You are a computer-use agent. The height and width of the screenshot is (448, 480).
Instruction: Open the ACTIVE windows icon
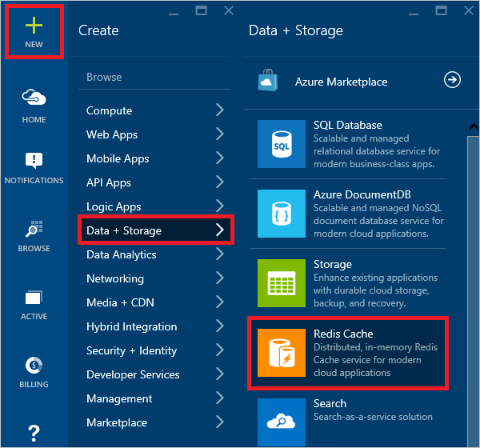pyautogui.click(x=34, y=298)
